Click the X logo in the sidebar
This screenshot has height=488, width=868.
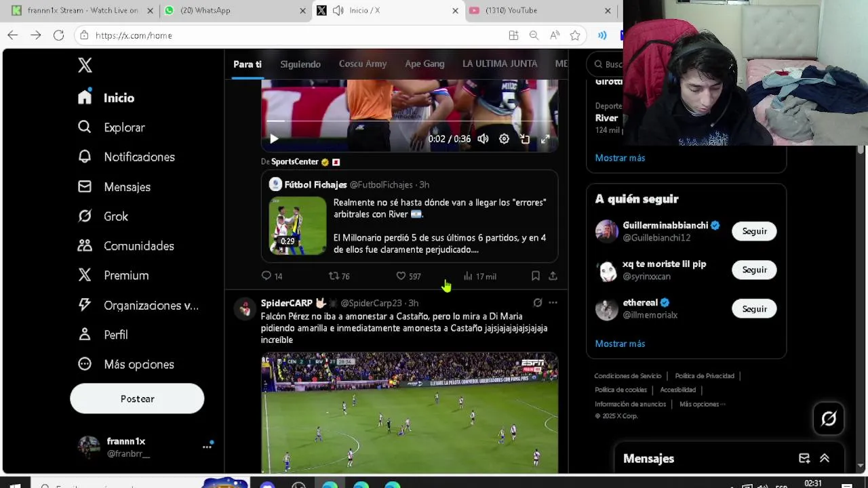tap(85, 65)
